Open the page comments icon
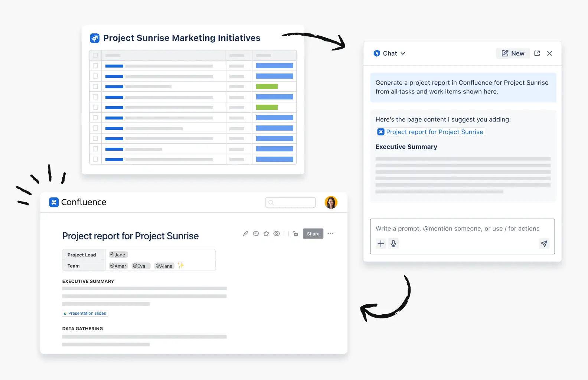 256,234
